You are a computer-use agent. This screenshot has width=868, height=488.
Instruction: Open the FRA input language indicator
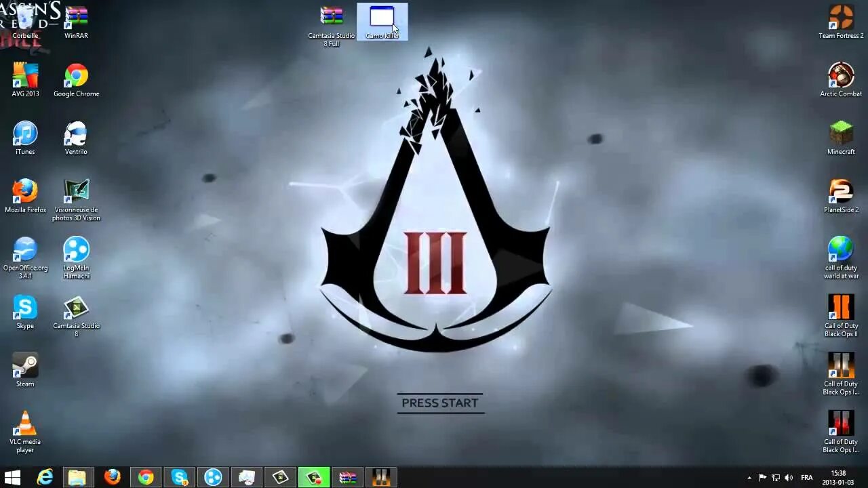point(807,478)
